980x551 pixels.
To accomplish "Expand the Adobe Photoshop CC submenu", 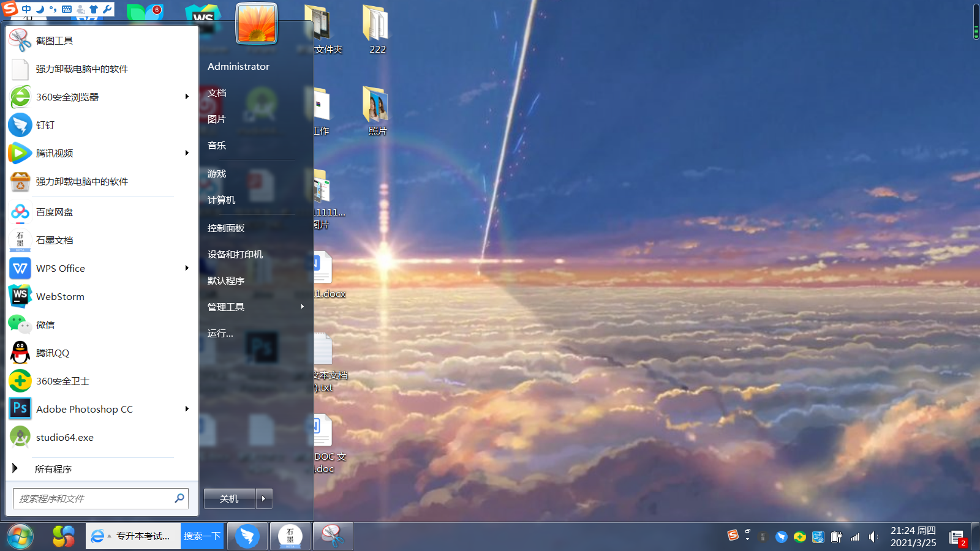I will pyautogui.click(x=187, y=409).
